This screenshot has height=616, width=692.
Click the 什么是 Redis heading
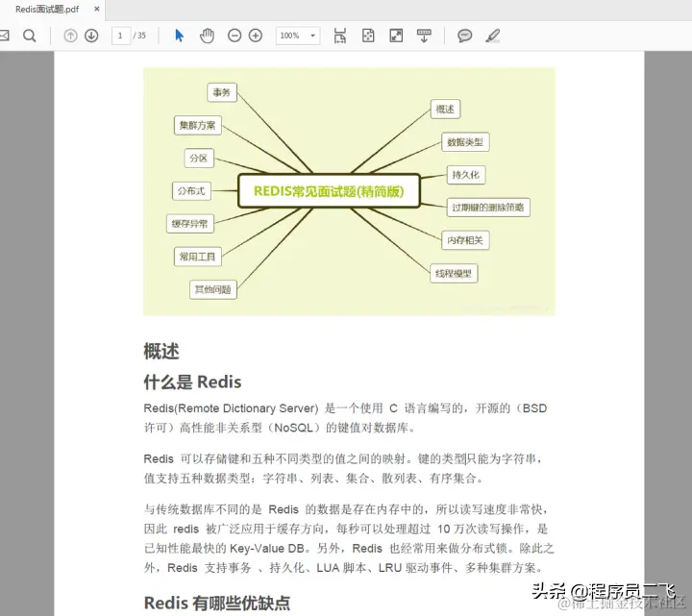(192, 382)
